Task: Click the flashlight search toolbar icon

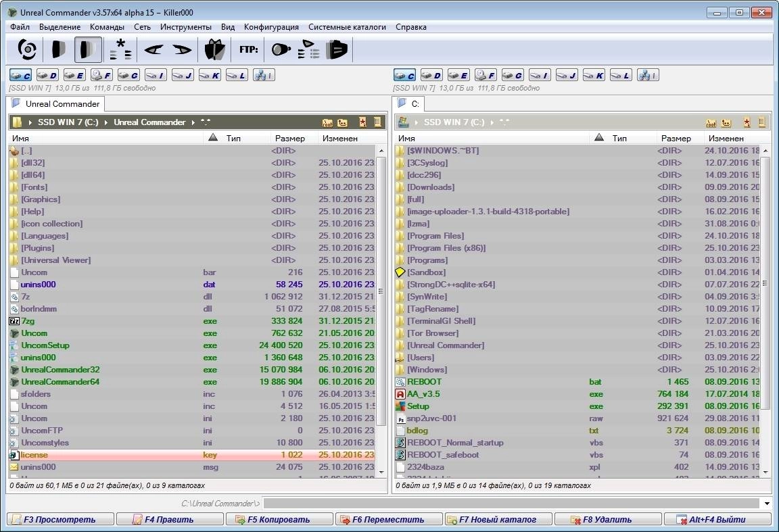Action: tap(281, 49)
